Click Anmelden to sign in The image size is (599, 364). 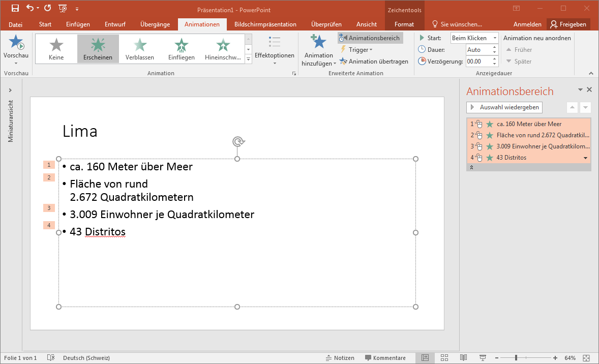[x=527, y=24]
